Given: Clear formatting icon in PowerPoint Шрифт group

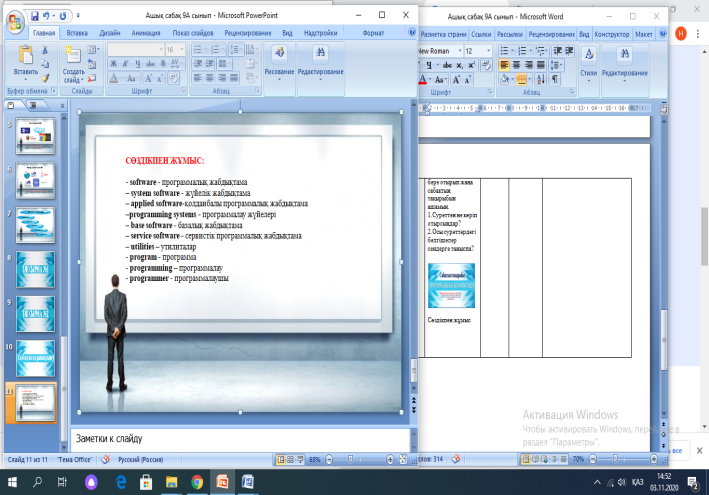Looking at the screenshot, I should (x=174, y=78).
